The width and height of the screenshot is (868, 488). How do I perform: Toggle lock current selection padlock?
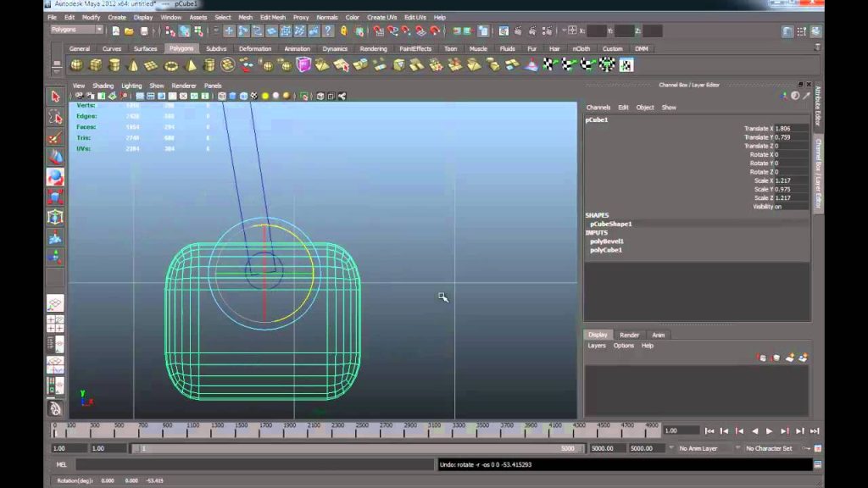click(344, 31)
